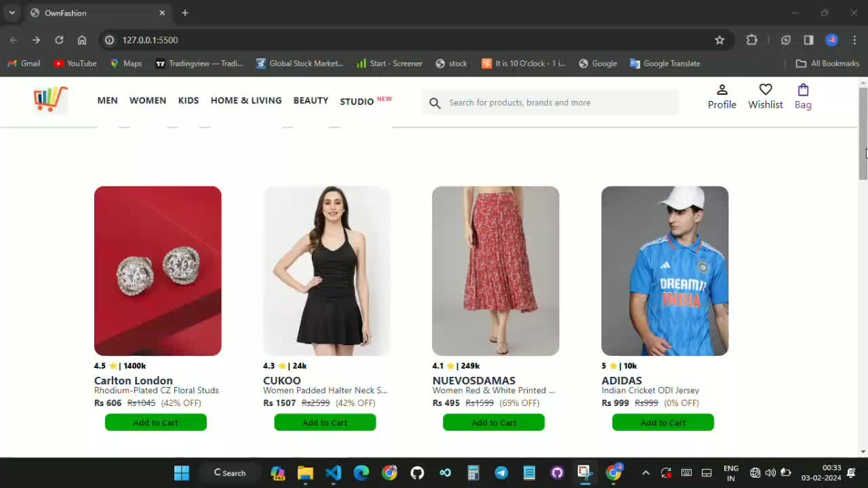Image resolution: width=868 pixels, height=488 pixels.
Task: Close the OwnFashion tab
Action: click(x=162, y=13)
